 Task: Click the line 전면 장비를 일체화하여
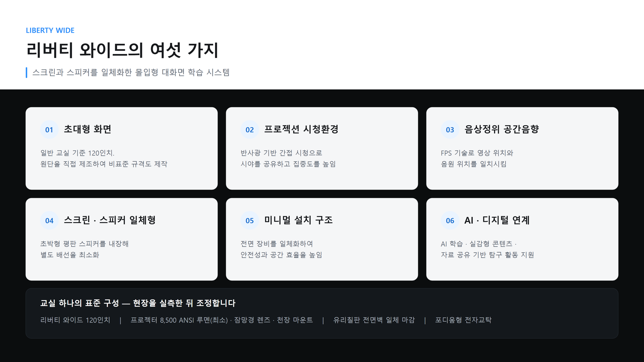277,244
